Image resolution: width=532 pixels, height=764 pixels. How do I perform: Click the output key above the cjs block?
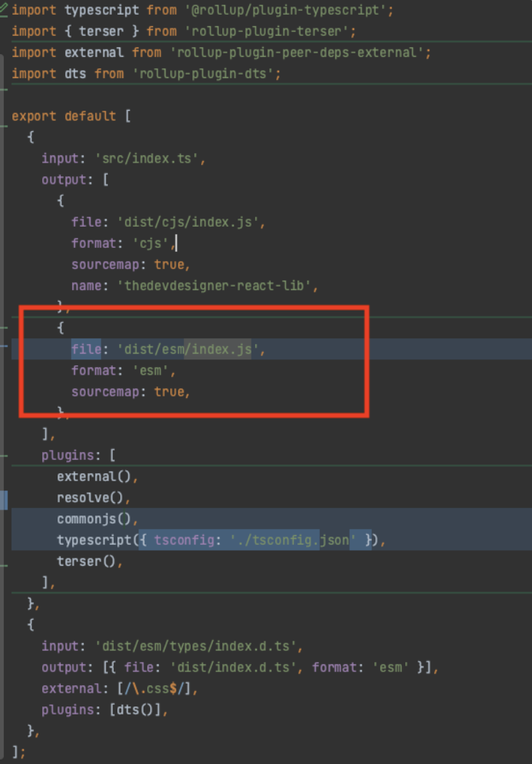(x=64, y=180)
